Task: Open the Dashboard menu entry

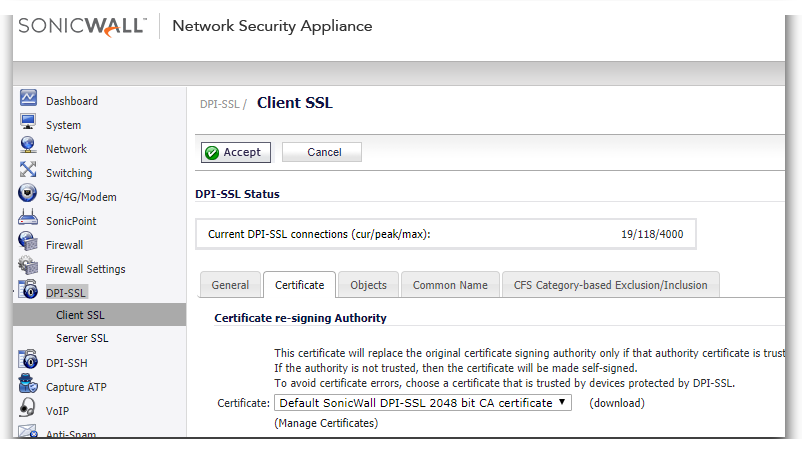Action: [72, 101]
